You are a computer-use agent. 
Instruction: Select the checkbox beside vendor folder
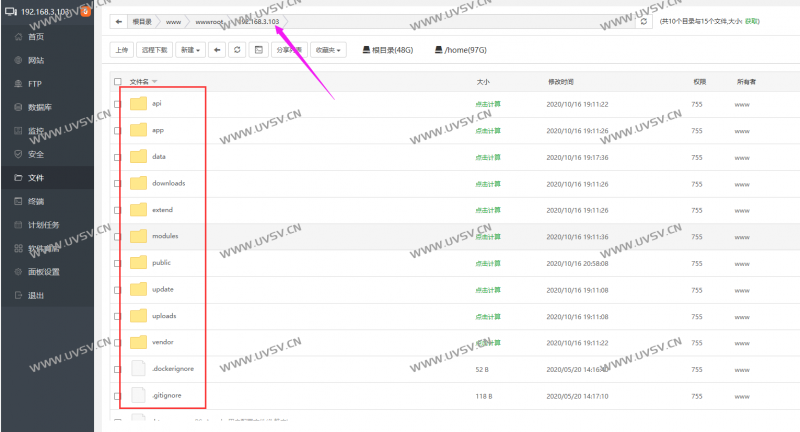[x=117, y=342]
